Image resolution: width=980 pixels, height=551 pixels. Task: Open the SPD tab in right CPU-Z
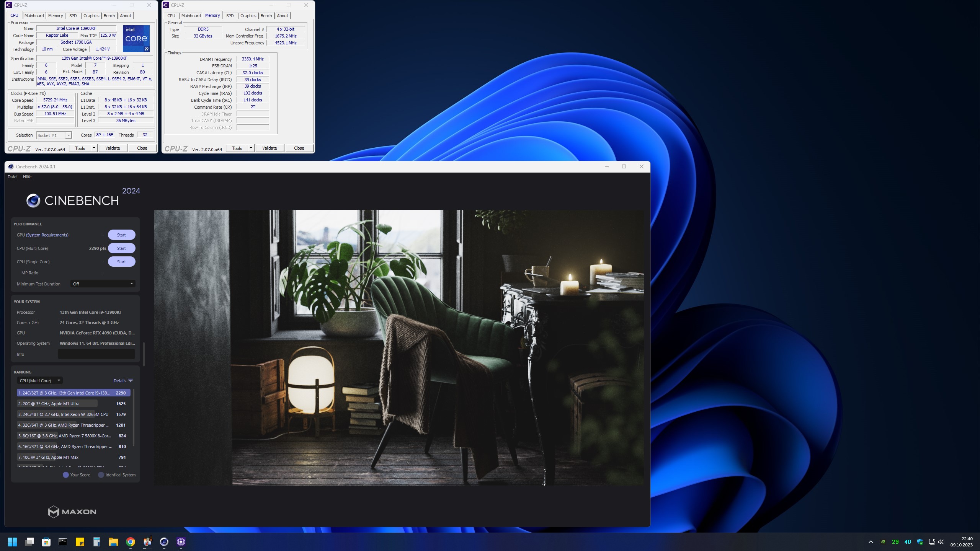pyautogui.click(x=230, y=16)
